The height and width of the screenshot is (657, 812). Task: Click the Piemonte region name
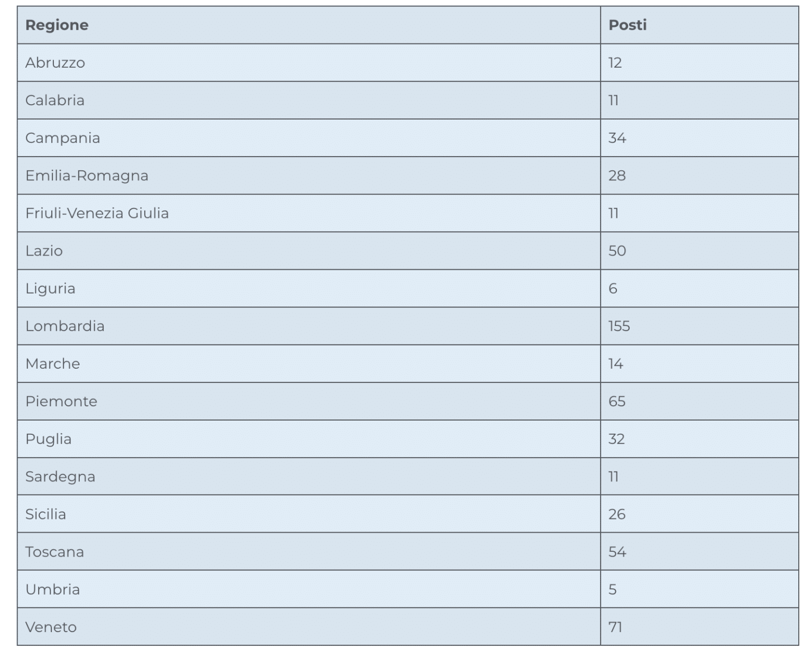tap(61, 401)
